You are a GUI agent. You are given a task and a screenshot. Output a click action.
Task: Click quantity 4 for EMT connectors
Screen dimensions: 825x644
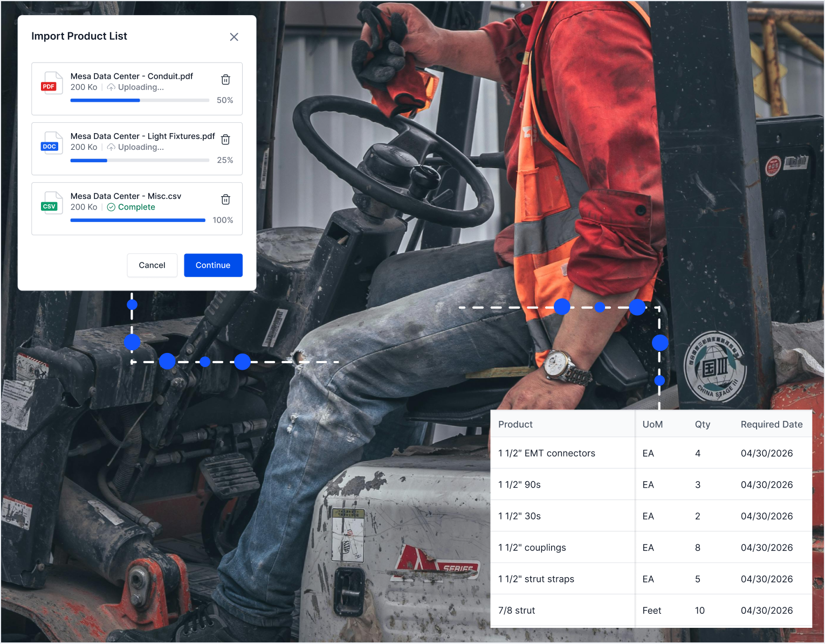pos(697,453)
